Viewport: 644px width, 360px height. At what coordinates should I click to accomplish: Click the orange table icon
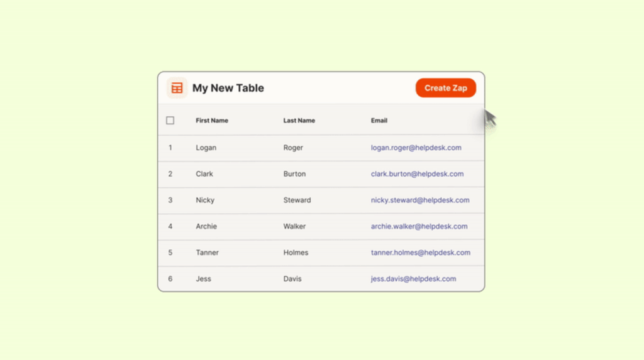click(177, 88)
